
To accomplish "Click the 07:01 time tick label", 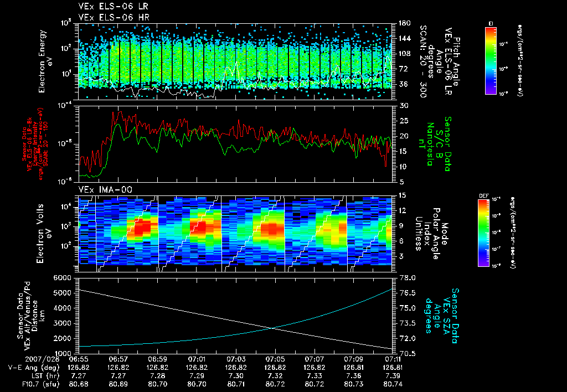I will pyautogui.click(x=197, y=359).
